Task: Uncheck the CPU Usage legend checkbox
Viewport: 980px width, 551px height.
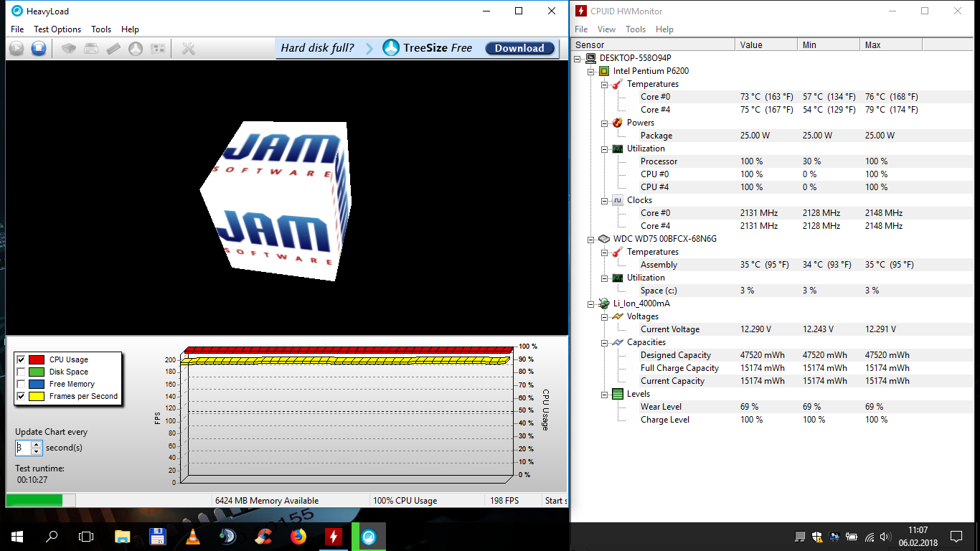Action: (x=21, y=359)
